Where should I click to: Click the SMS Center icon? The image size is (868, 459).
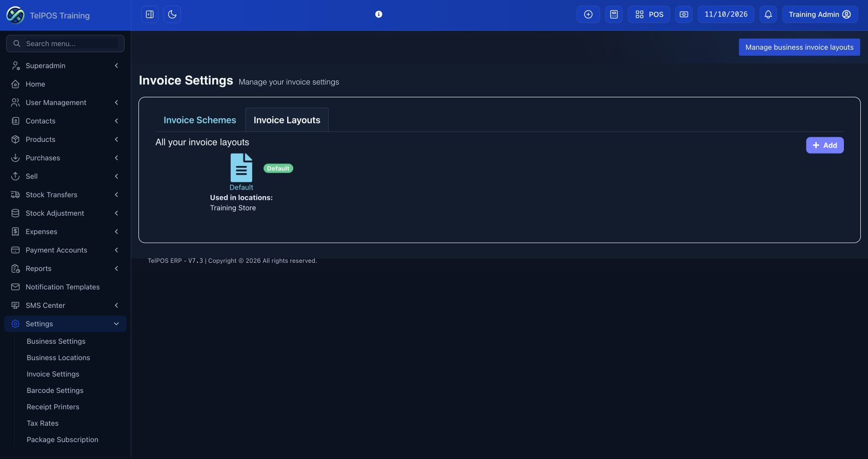point(15,305)
